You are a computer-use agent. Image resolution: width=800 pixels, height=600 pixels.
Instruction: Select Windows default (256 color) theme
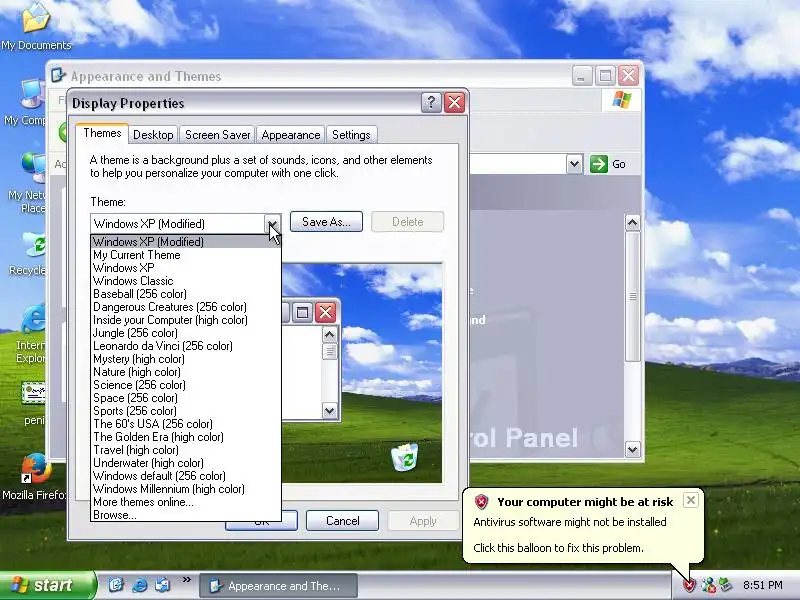click(186, 476)
